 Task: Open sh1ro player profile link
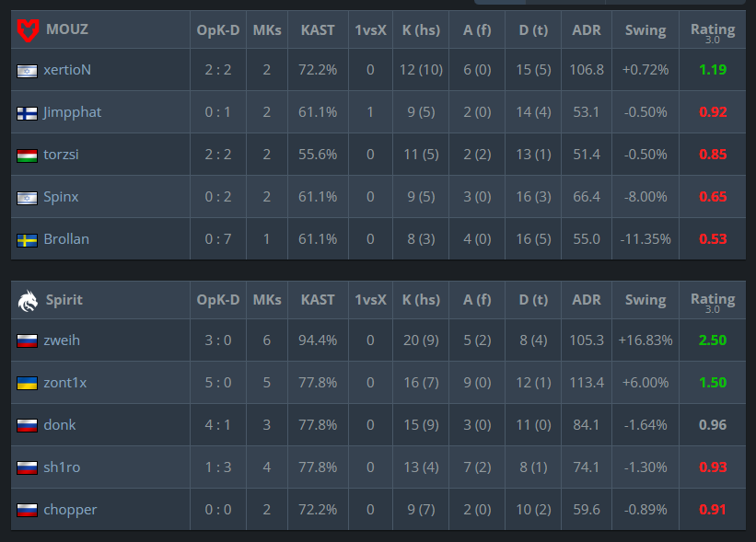tap(62, 467)
